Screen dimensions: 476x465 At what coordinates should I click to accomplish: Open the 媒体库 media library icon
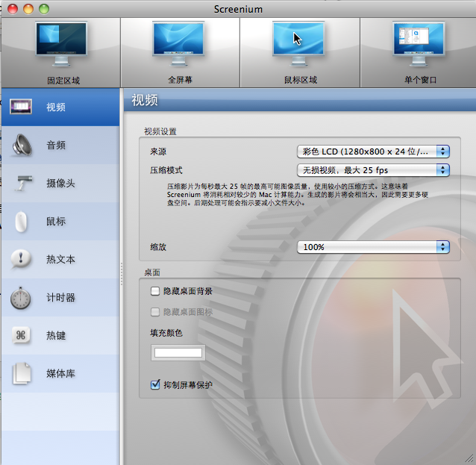point(21,374)
